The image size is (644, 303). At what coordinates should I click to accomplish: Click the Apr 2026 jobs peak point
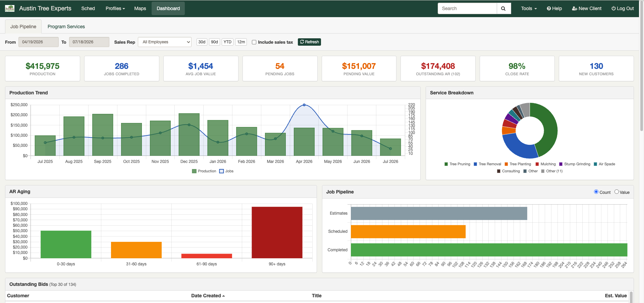click(304, 105)
